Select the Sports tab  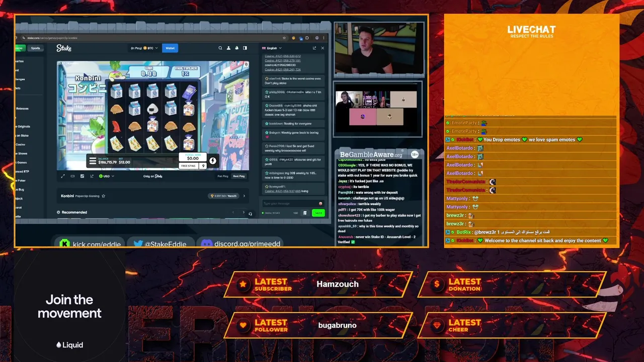point(35,48)
